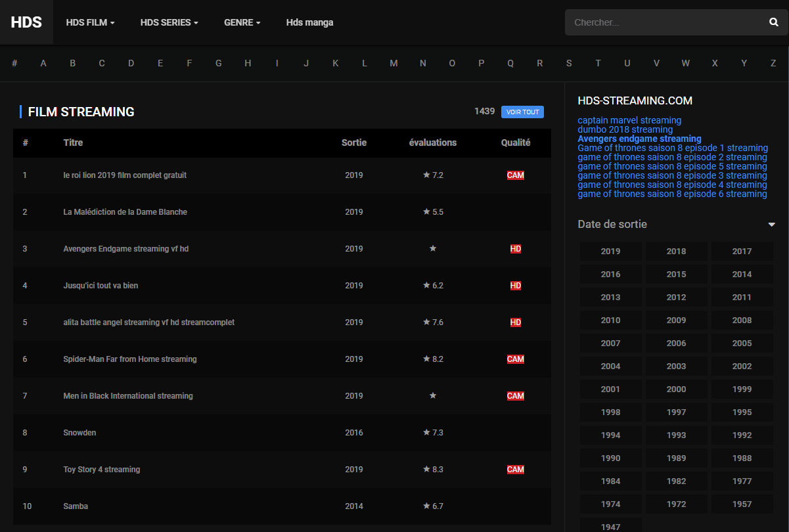The height and width of the screenshot is (532, 789).
Task: Click the 1439 film count
Action: [x=485, y=112]
